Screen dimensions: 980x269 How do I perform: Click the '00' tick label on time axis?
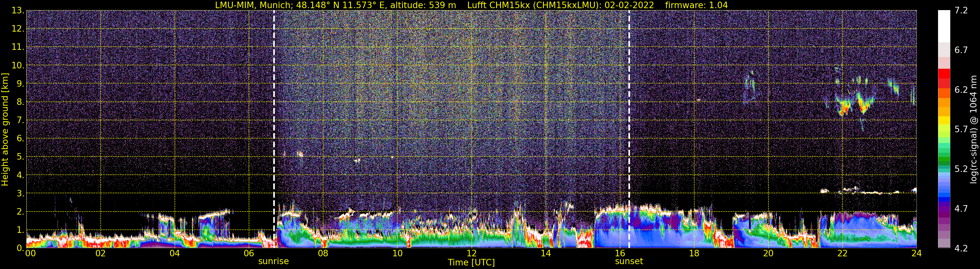(x=30, y=253)
